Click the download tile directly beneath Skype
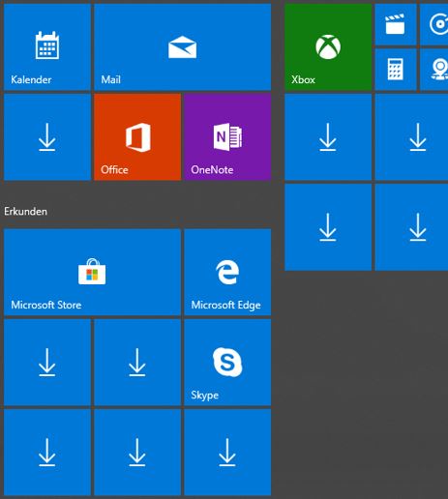Screen dimensions: 448x499 (x=227, y=453)
